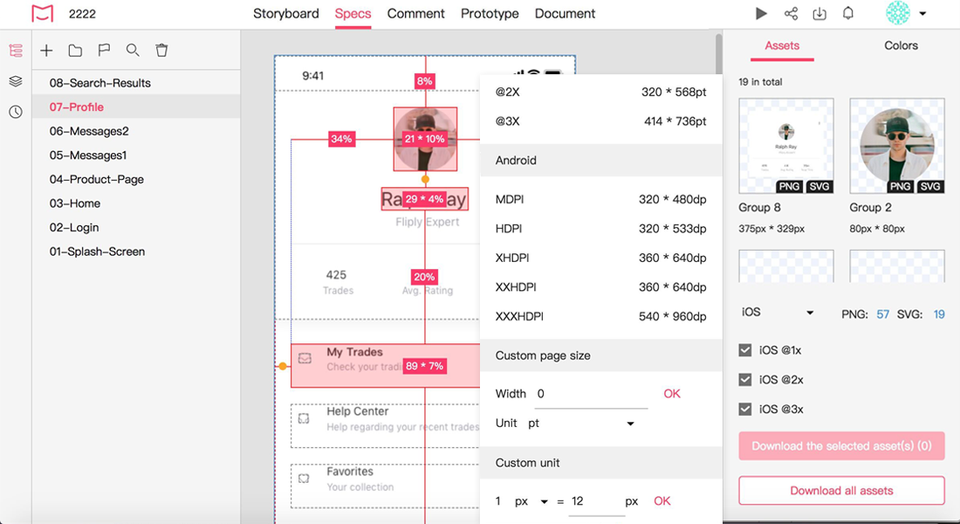This screenshot has height=524, width=960.
Task: Choose XXXHDPI 540 * 960dp size
Action: tap(601, 316)
